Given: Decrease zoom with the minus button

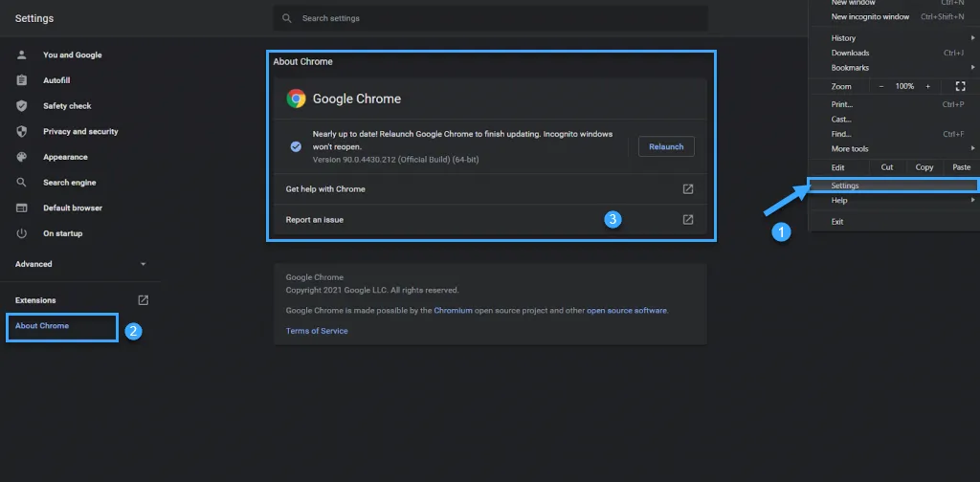Looking at the screenshot, I should coord(881,86).
